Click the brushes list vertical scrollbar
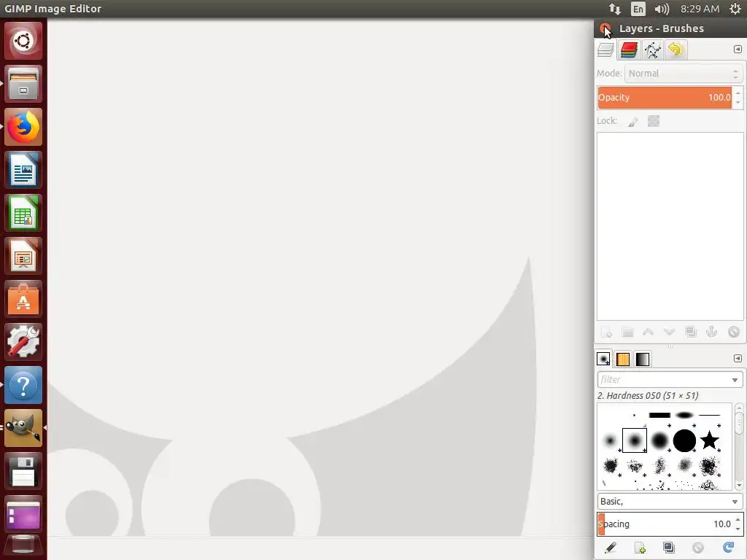The width and height of the screenshot is (747, 560). coord(739,446)
